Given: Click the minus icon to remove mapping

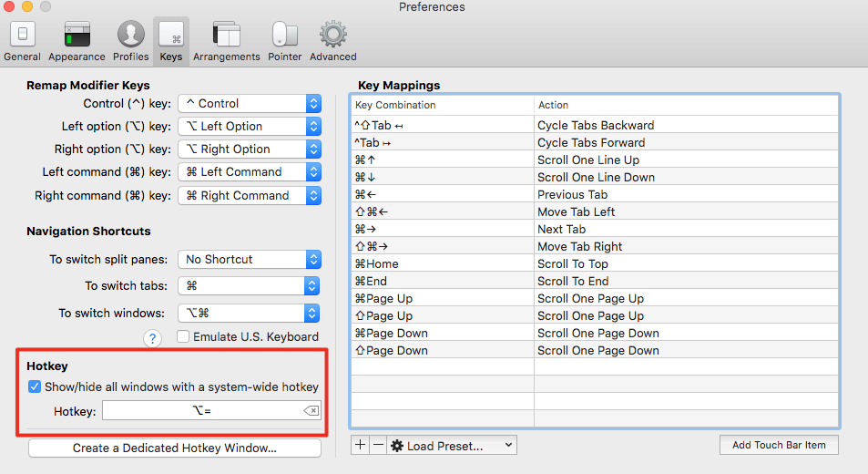Looking at the screenshot, I should coord(378,445).
